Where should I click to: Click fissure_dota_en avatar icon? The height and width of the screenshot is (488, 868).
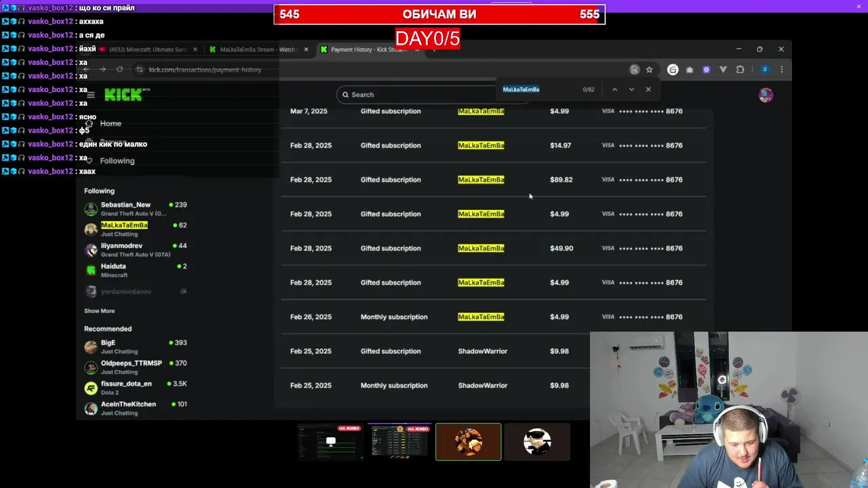[91, 388]
